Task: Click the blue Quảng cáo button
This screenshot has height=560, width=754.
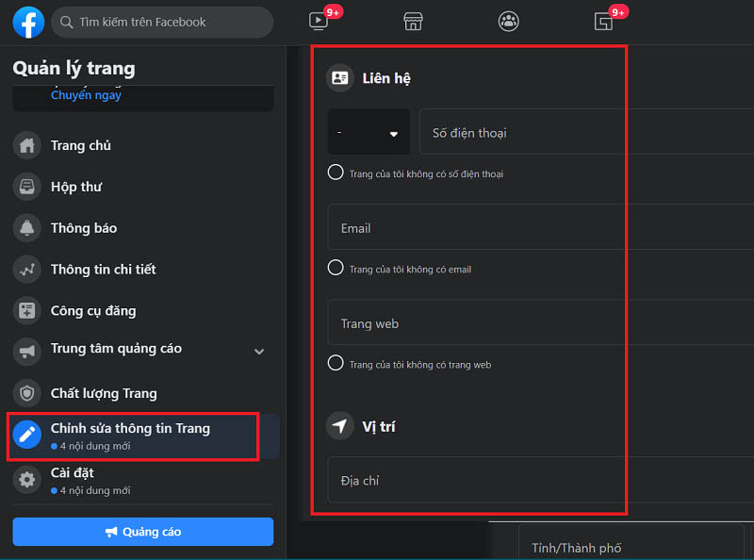Action: [142, 532]
